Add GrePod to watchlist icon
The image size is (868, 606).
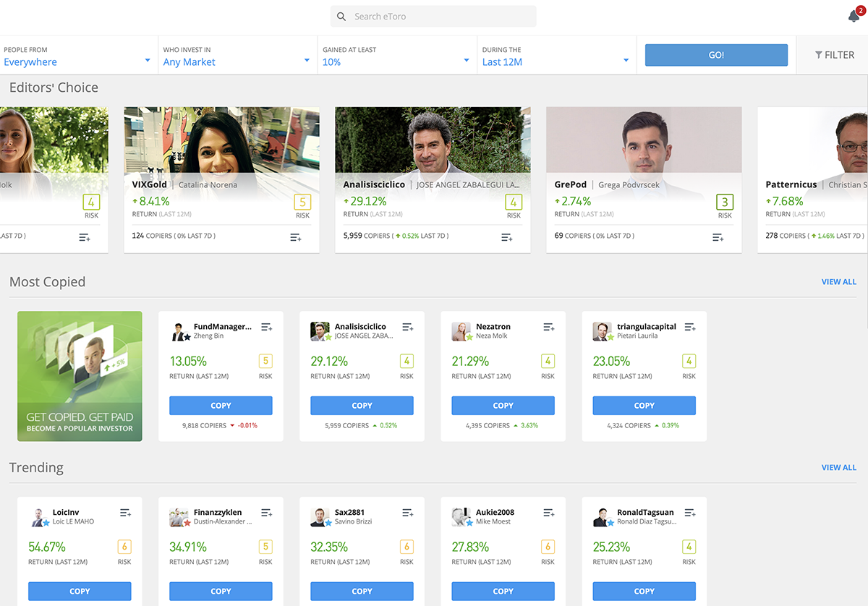718,237
